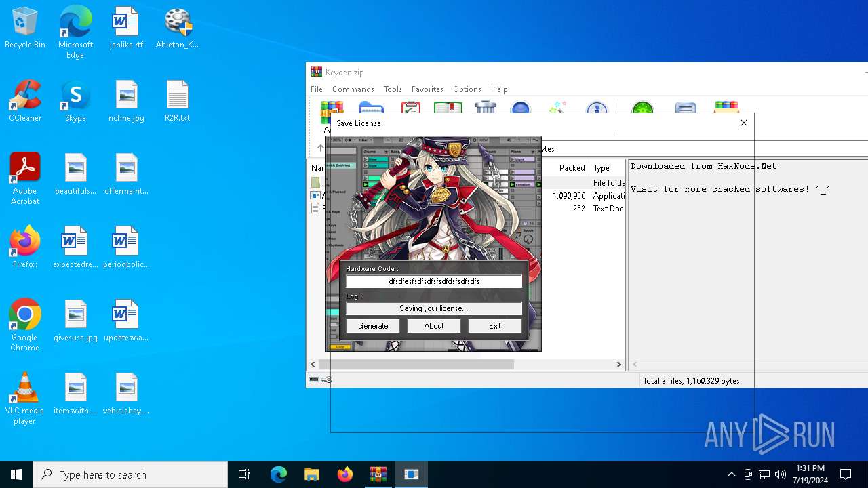Select the text document row in WinRAR
Screen dimensions: 868x488
coord(467,209)
